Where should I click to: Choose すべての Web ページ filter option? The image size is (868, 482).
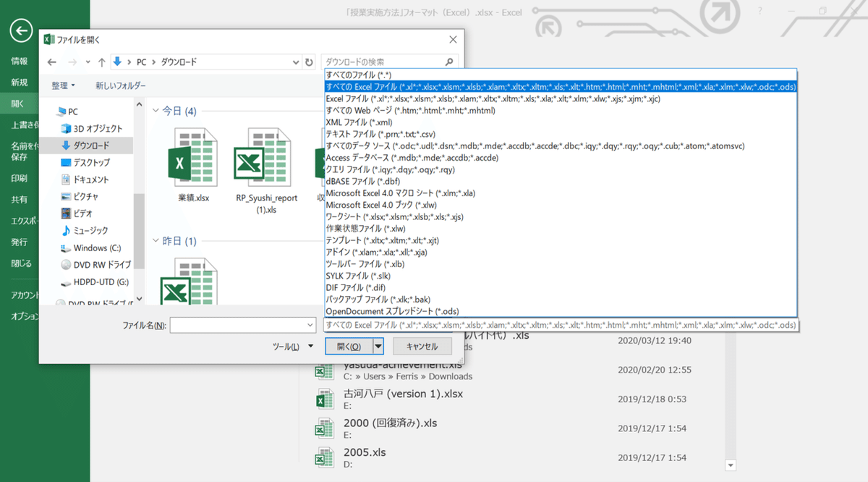tap(561, 110)
